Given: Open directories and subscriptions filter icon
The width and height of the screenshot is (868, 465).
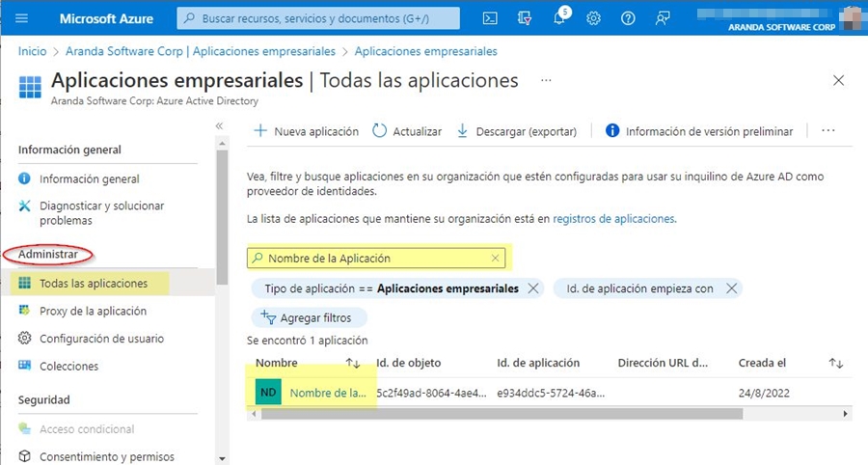Looking at the screenshot, I should coord(525,18).
